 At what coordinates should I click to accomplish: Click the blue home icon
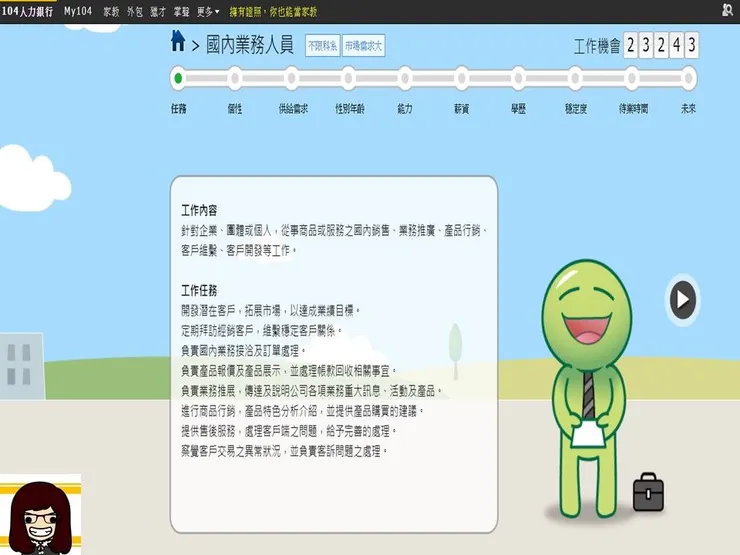[178, 41]
